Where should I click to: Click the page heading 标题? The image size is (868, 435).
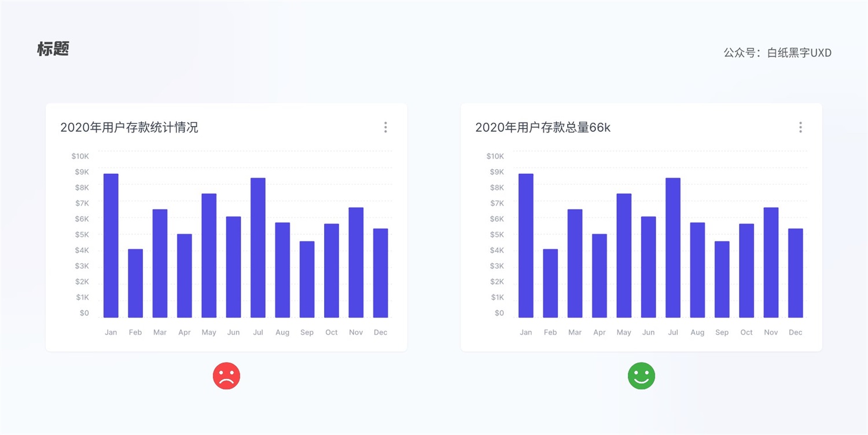pyautogui.click(x=53, y=49)
